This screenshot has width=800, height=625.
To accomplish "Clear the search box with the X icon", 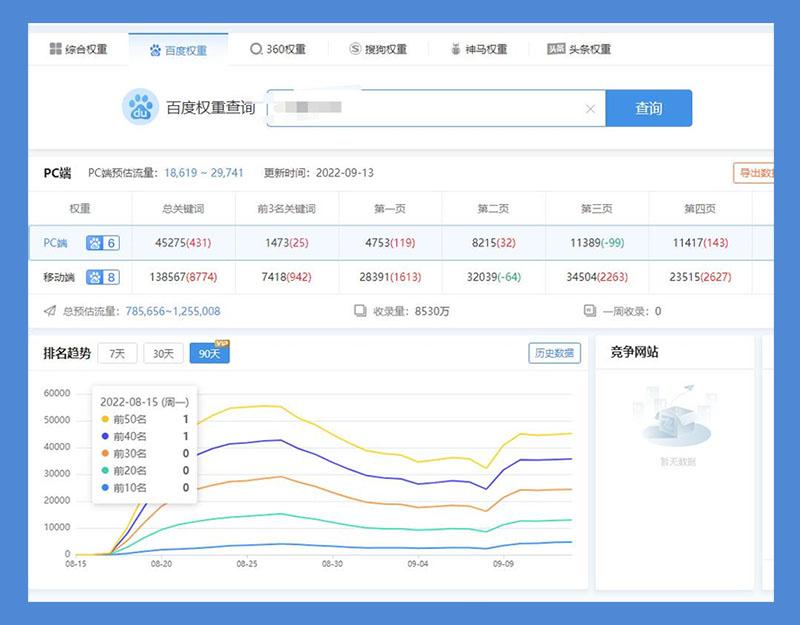I will point(590,109).
